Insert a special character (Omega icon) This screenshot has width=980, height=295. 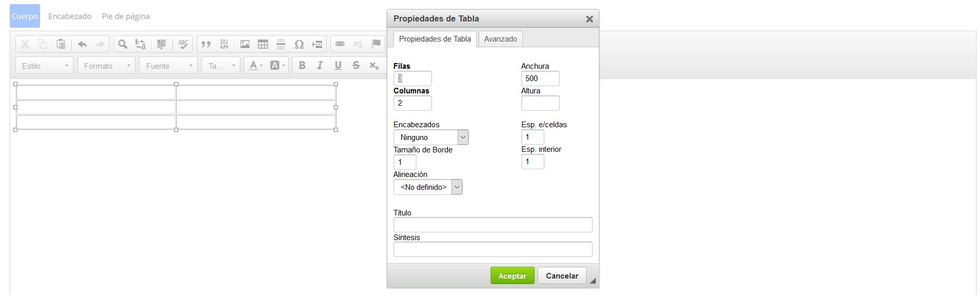pyautogui.click(x=299, y=44)
